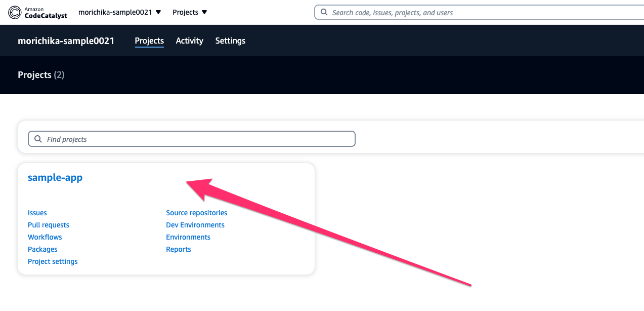
Task: Click the global search field
Action: pos(479,13)
